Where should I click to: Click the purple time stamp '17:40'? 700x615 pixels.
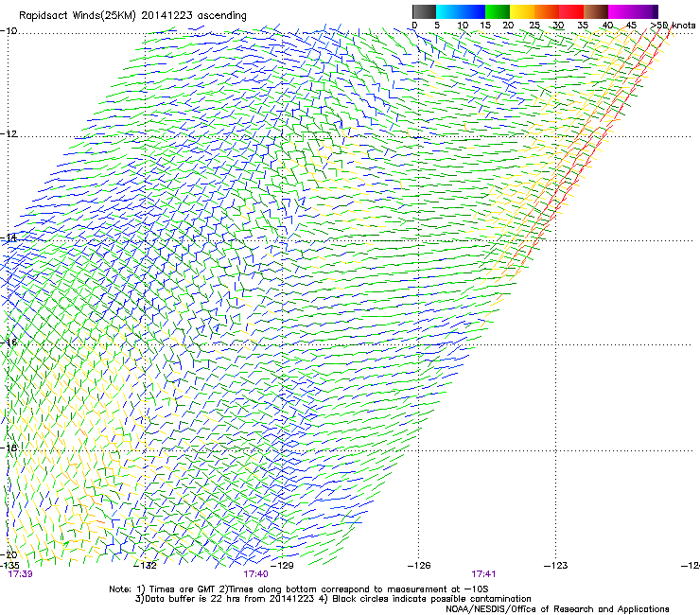[255, 574]
